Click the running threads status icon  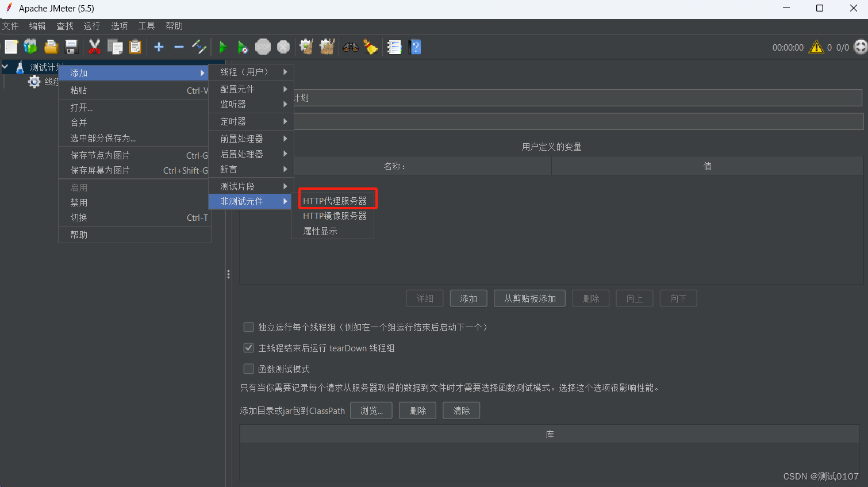pyautogui.click(x=861, y=47)
